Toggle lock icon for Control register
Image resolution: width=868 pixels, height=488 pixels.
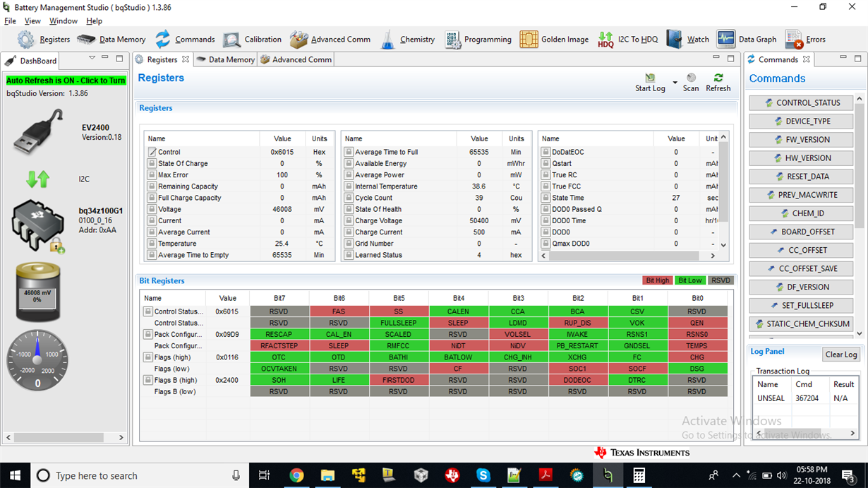point(152,152)
